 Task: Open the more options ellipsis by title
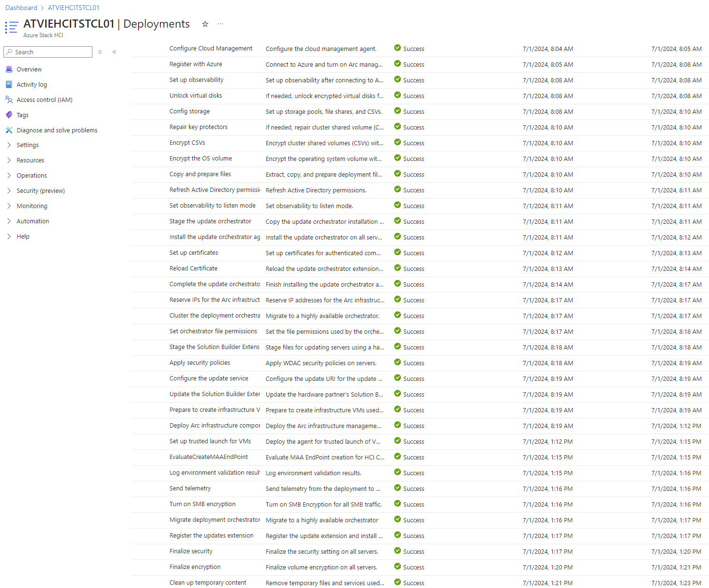tap(220, 24)
